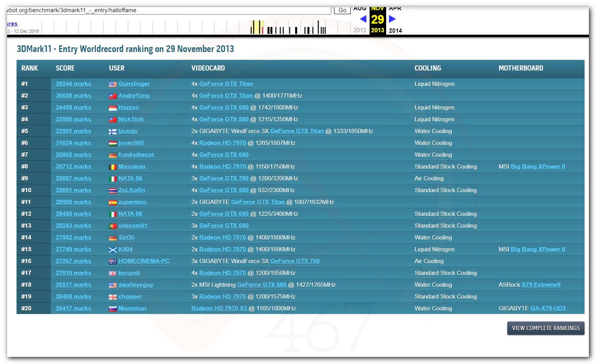Open the Hazzan user link
Screen dimensions: 596x364
click(129, 108)
